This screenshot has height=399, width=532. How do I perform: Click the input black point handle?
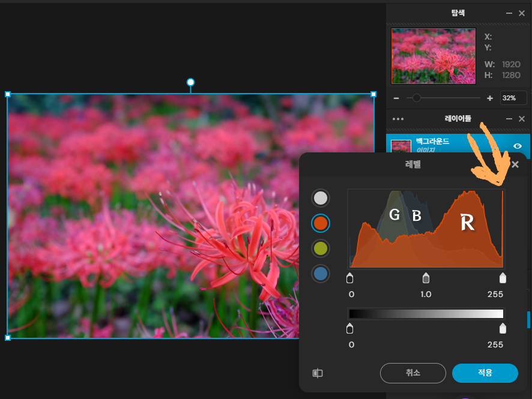pos(350,278)
